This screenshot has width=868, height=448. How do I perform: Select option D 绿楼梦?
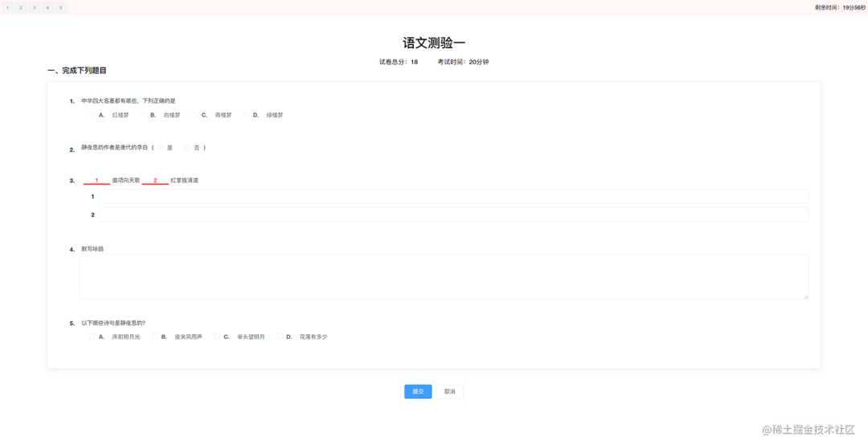tap(247, 115)
